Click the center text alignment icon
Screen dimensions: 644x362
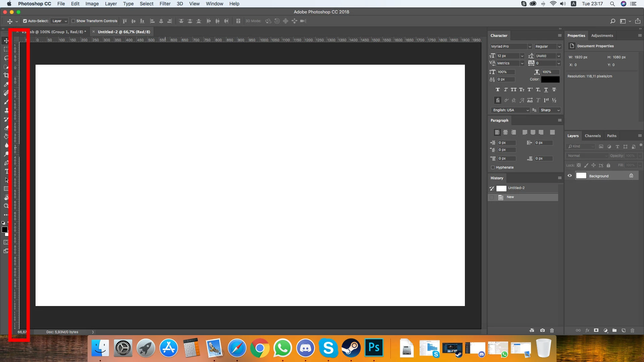point(505,132)
